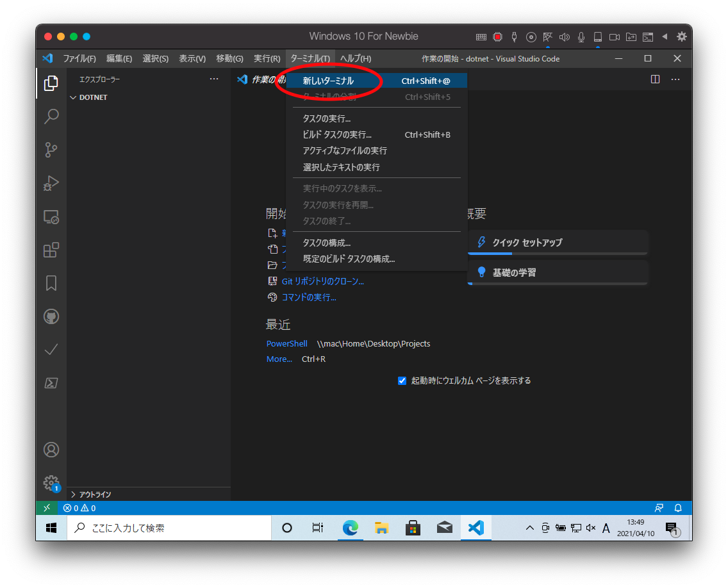Image resolution: width=728 pixels, height=588 pixels.
Task: Choose 既定のビルド タスクの構成... entry
Action: (x=377, y=259)
